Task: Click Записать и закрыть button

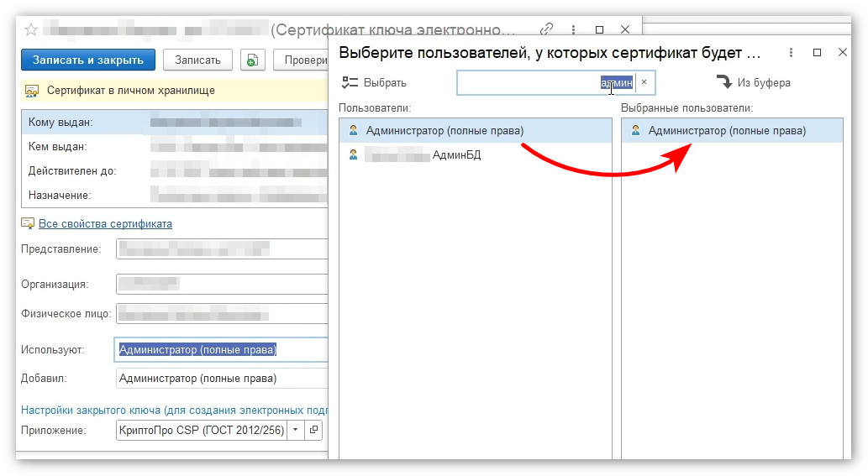Action: tap(88, 60)
